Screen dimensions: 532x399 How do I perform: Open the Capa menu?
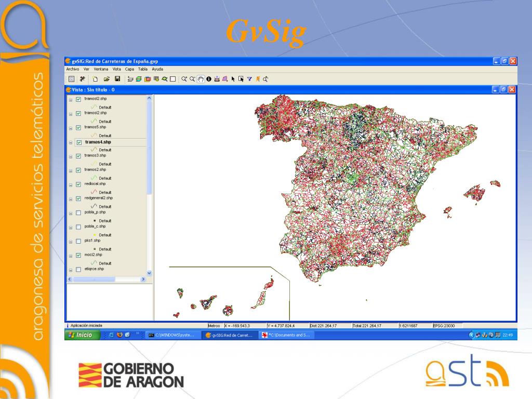coord(129,69)
